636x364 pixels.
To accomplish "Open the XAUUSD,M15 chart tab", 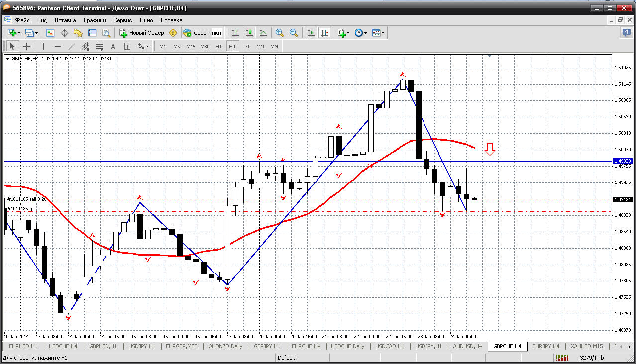I will click(x=587, y=346).
